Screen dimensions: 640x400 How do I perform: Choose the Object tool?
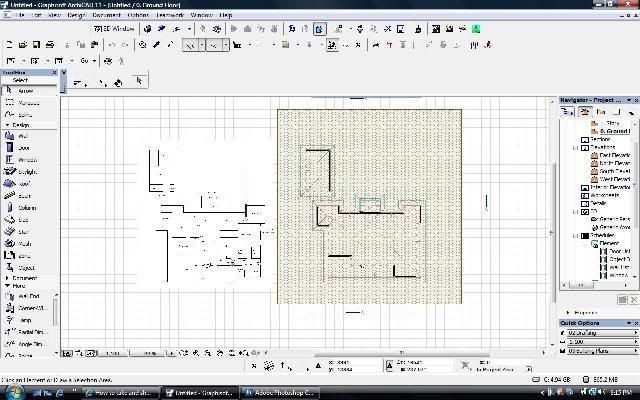[x=29, y=268]
